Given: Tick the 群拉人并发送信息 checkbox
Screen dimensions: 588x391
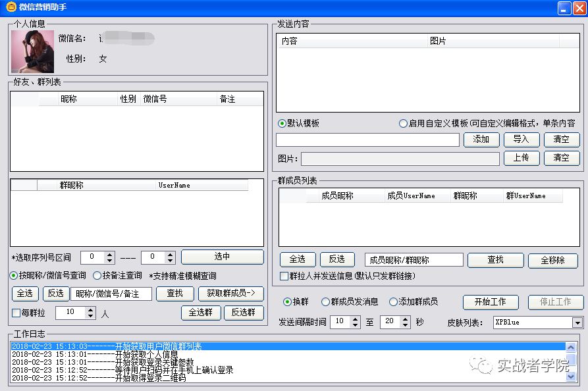Looking at the screenshot, I should click(x=284, y=276).
